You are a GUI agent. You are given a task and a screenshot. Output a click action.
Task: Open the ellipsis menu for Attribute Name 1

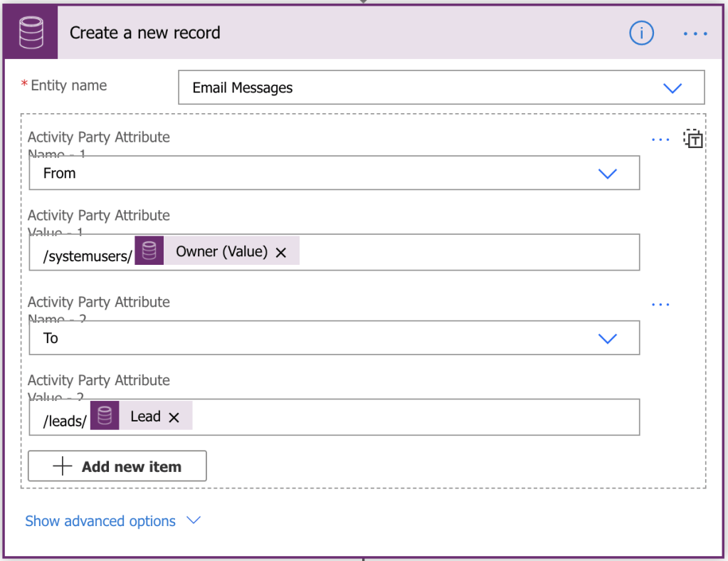tap(660, 140)
